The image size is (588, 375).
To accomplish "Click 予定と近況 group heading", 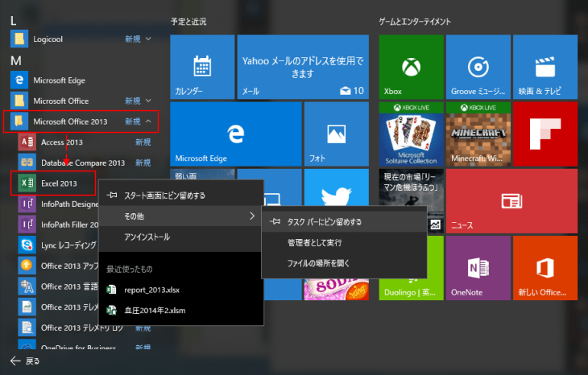I will (x=188, y=22).
